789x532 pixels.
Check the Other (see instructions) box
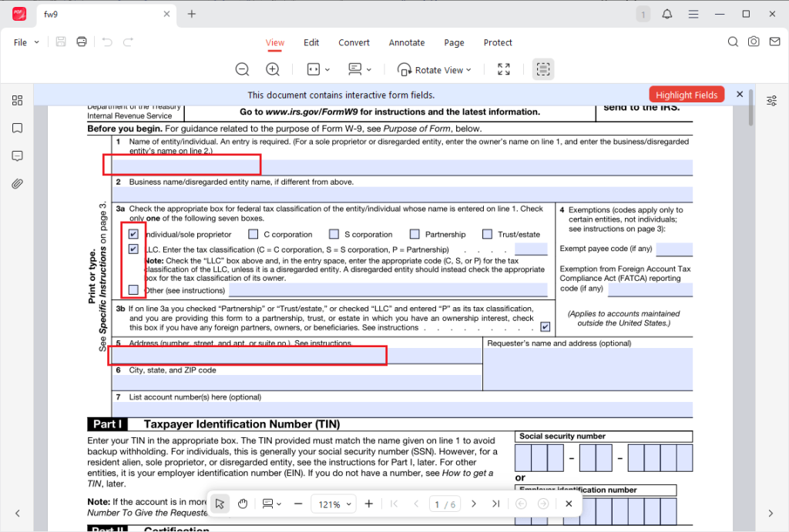pos(133,290)
